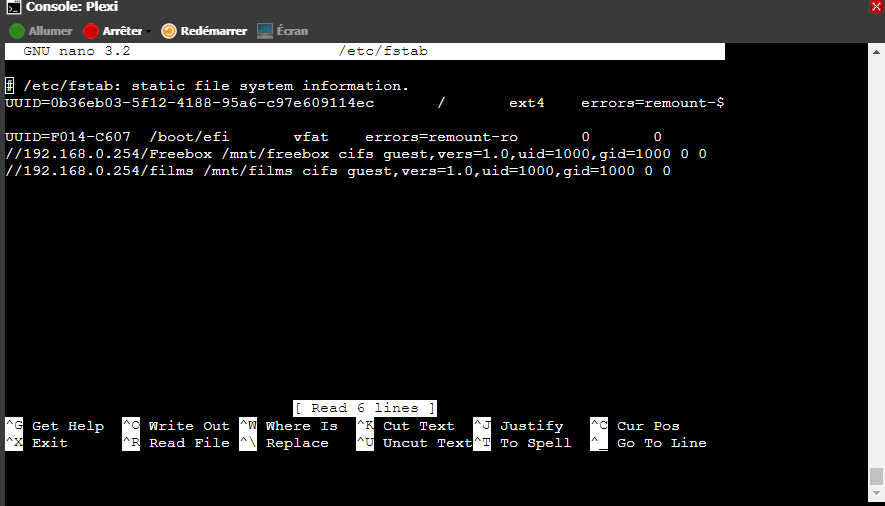Click the vertical scrollbar thumb

pyautogui.click(x=876, y=476)
